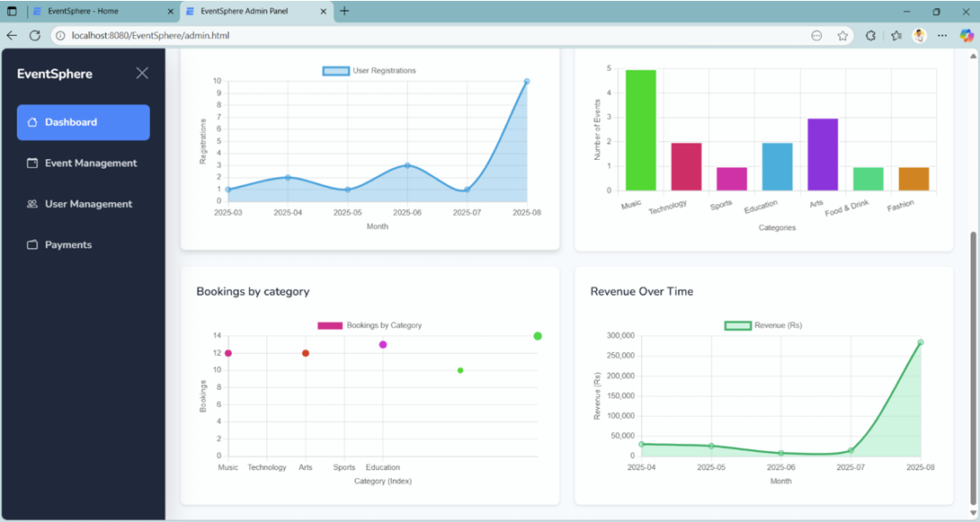The width and height of the screenshot is (980, 522).
Task: Click the Dashboard home icon in sidebar
Action: pos(32,122)
